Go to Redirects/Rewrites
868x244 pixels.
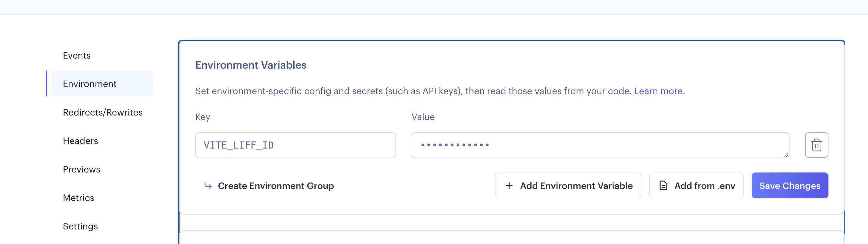coord(103,112)
